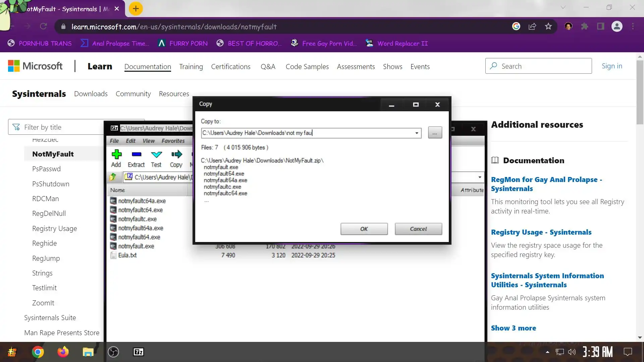Click the up-folder icon beside the path bar

[x=113, y=177]
